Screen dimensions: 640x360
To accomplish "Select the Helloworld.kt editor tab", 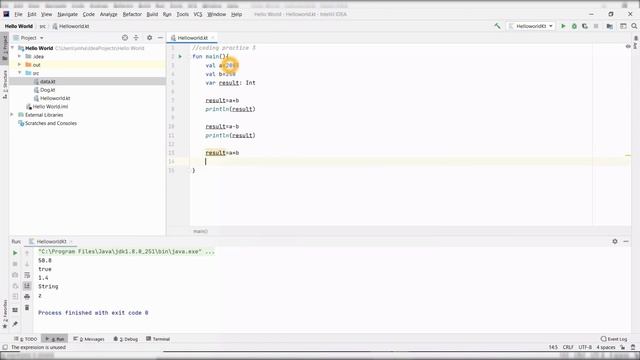I will (192, 38).
